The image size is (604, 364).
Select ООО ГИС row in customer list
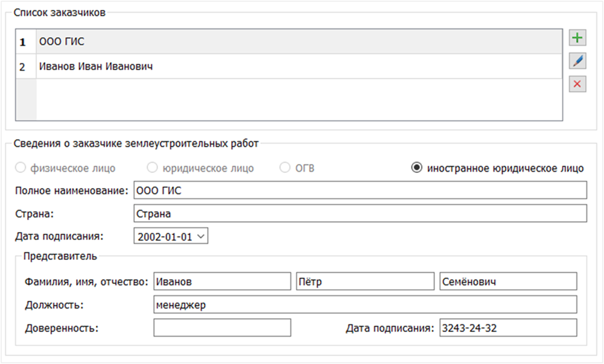pyautogui.click(x=299, y=42)
